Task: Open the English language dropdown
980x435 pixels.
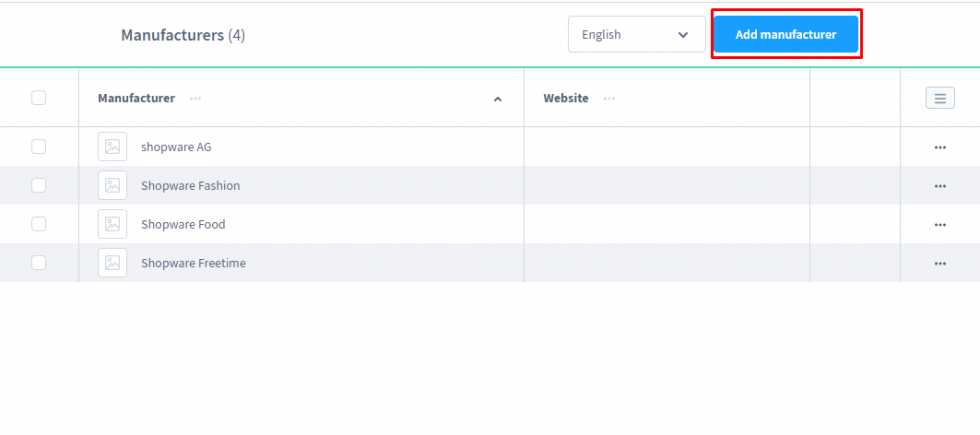Action: pos(636,34)
